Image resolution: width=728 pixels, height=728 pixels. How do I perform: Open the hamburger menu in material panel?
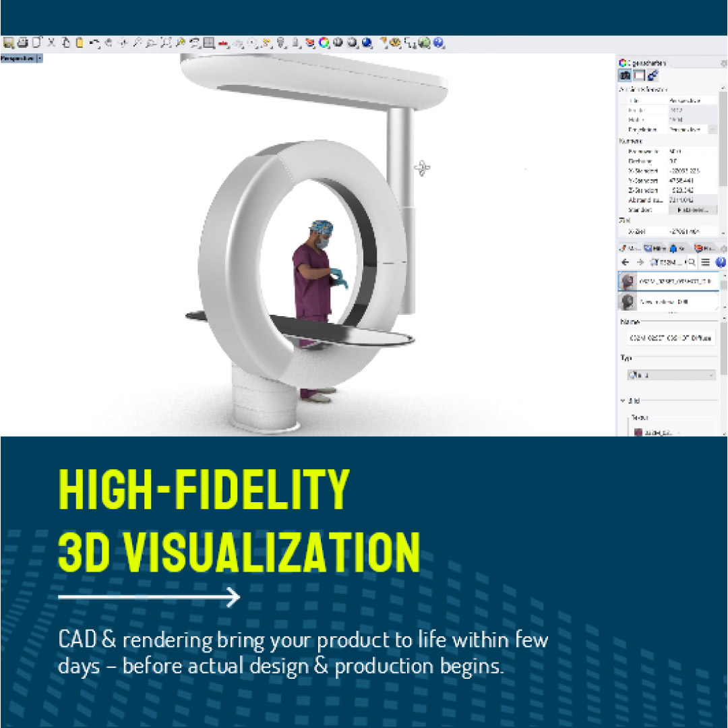705,262
